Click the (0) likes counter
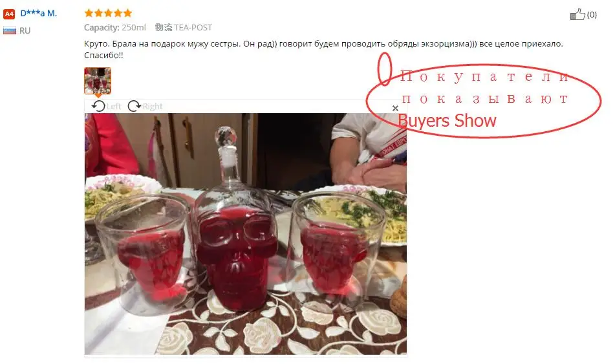The width and height of the screenshot is (615, 364). tap(592, 15)
